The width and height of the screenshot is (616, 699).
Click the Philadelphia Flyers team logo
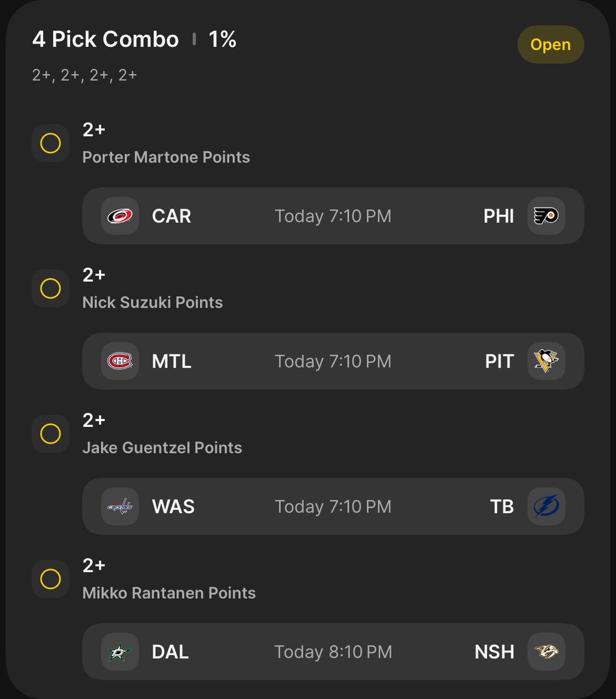(546, 216)
